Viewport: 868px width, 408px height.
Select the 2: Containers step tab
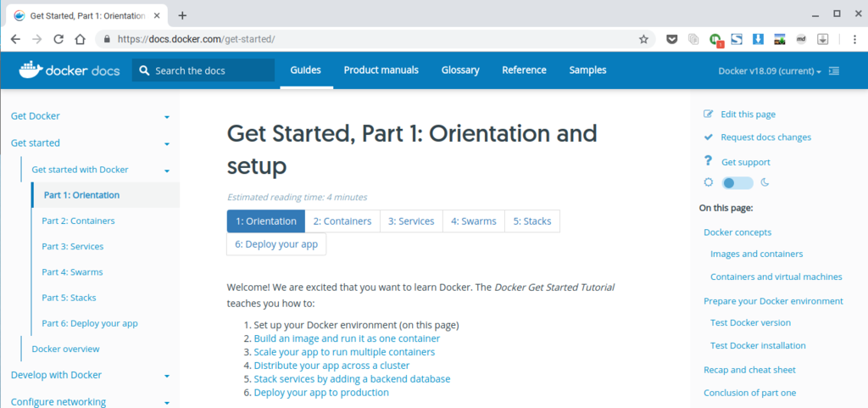coord(342,221)
